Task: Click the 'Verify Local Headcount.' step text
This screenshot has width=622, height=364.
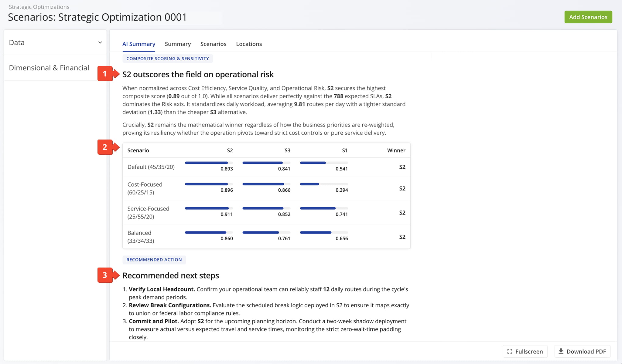Action: click(x=162, y=289)
